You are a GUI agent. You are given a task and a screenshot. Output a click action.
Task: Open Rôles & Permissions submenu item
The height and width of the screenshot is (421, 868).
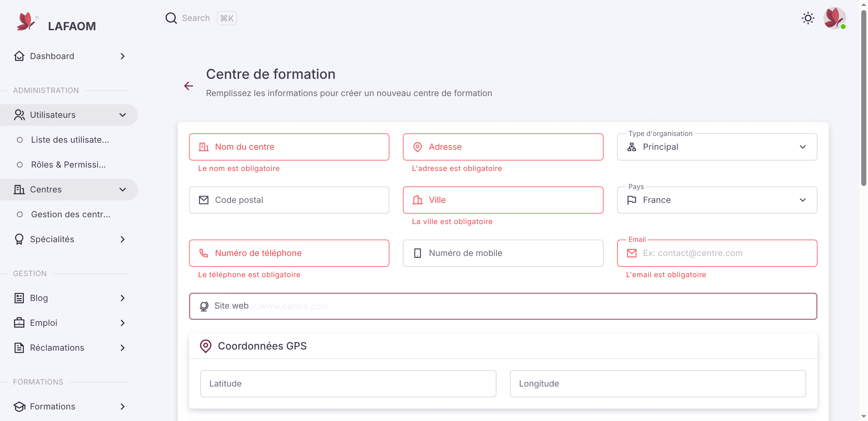pyautogui.click(x=68, y=164)
